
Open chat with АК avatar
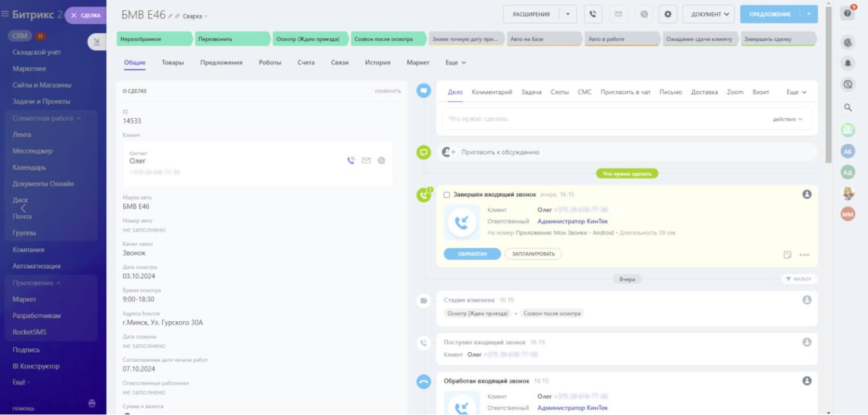pyautogui.click(x=848, y=151)
